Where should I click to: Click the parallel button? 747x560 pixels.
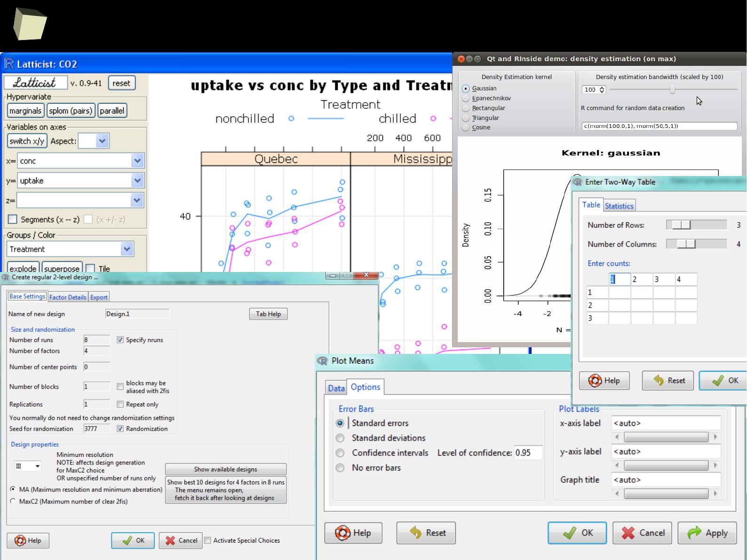(112, 111)
